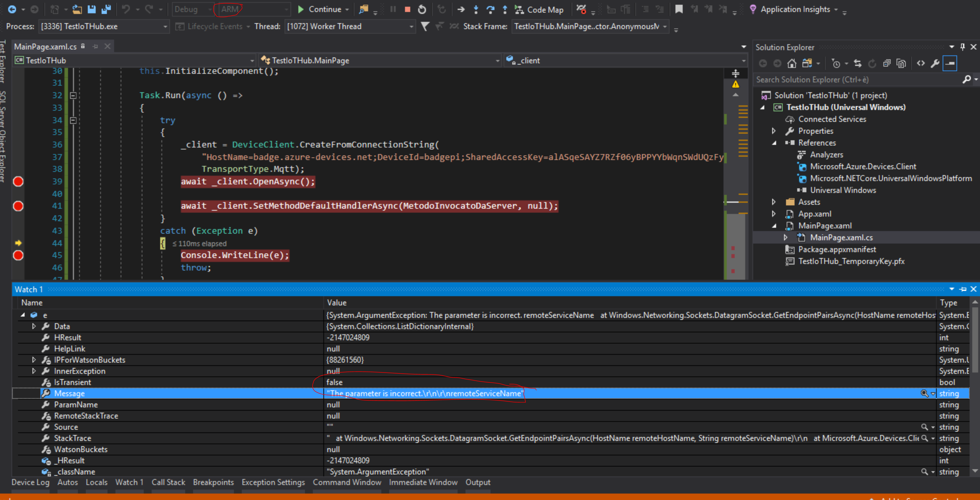This screenshot has width=980, height=500.
Task: Click the Restart debugging icon
Action: tap(422, 9)
